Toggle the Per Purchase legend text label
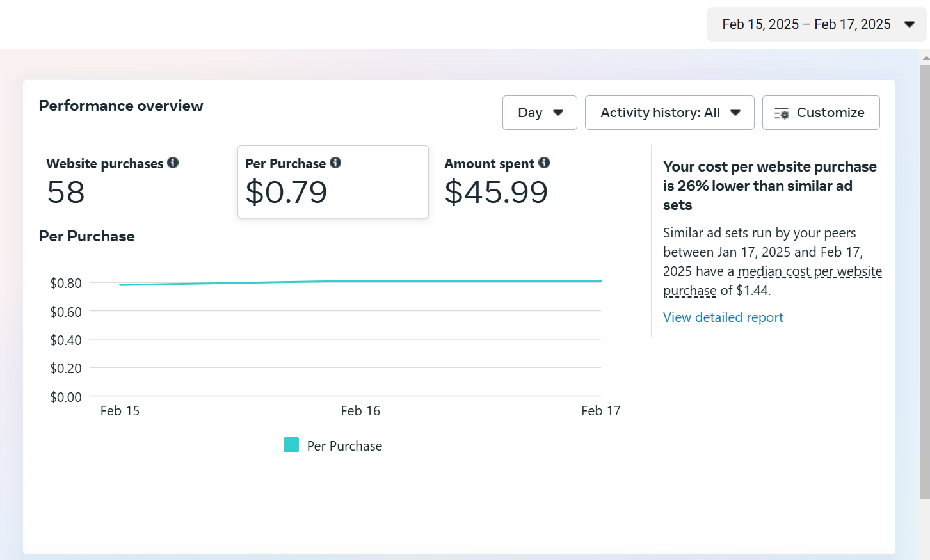930x560 pixels. pos(344,446)
